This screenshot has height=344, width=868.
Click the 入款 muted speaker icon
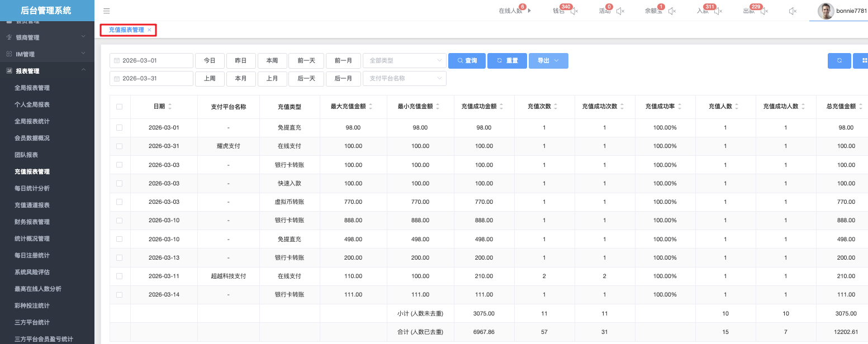718,11
